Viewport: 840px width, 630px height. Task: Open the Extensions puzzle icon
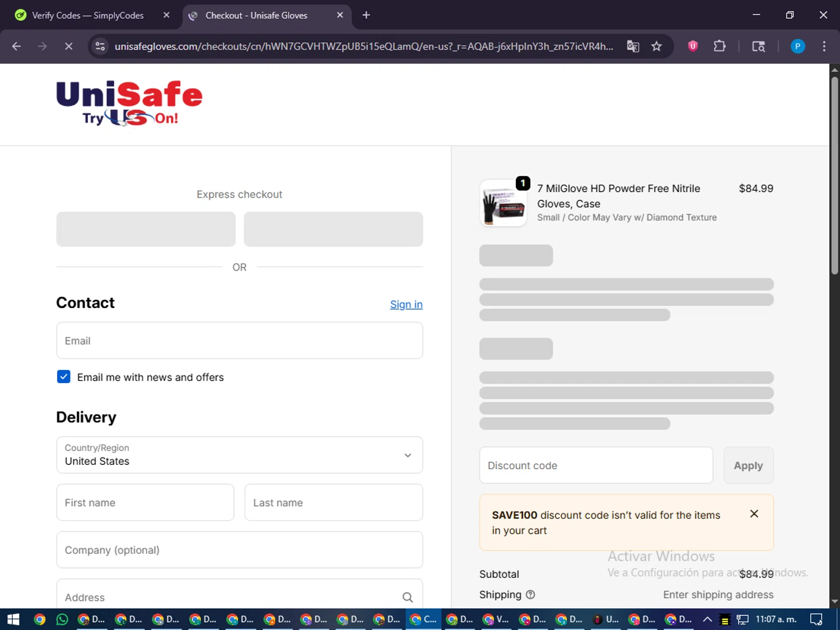point(720,46)
